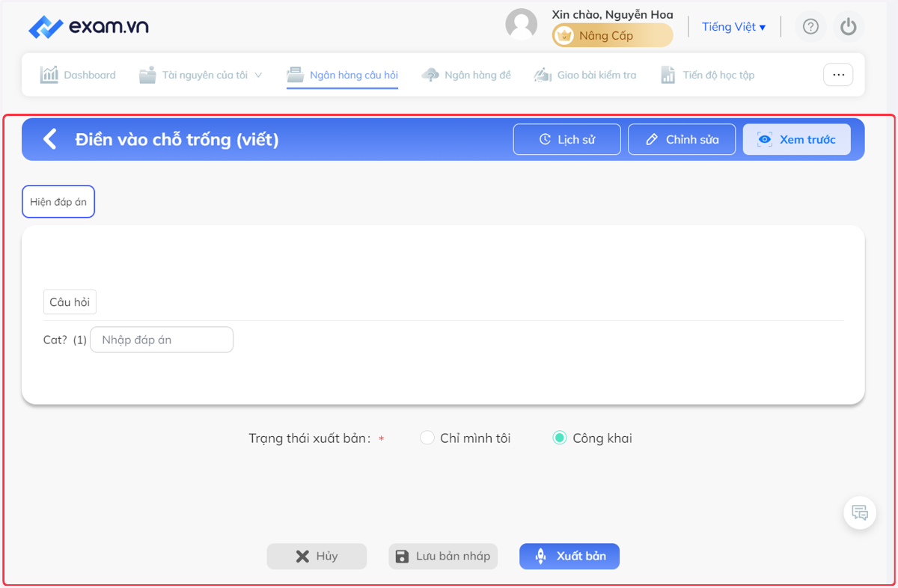Screen dimensions: 898x588
Task: Click the Xuất bản publish button
Action: 569,557
